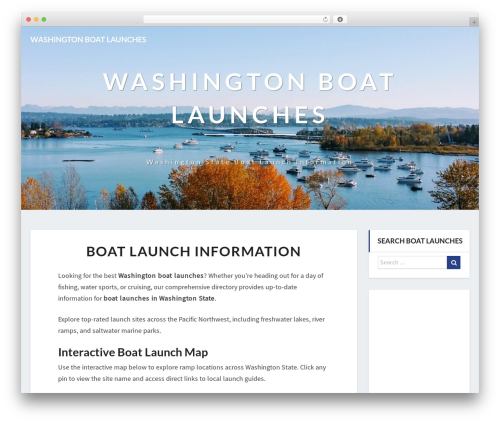Click the Washington State Boat Launch Information tagline
Image resolution: width=500 pixels, height=423 pixels.
point(249,162)
